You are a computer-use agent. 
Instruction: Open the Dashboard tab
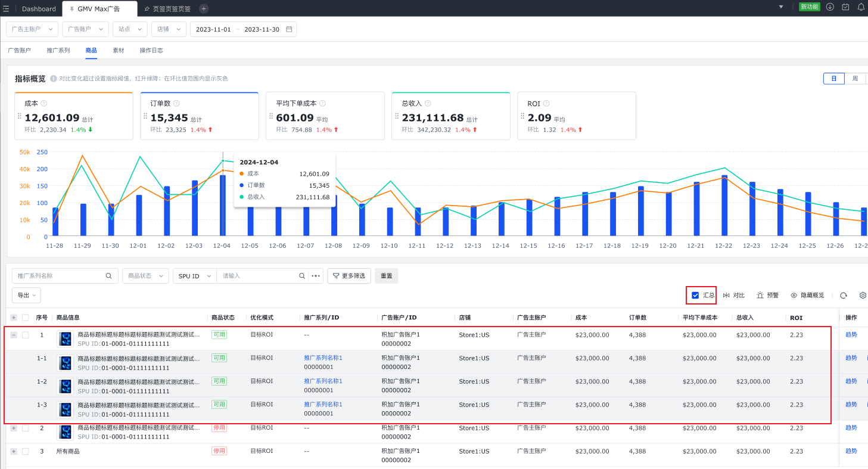coord(39,9)
